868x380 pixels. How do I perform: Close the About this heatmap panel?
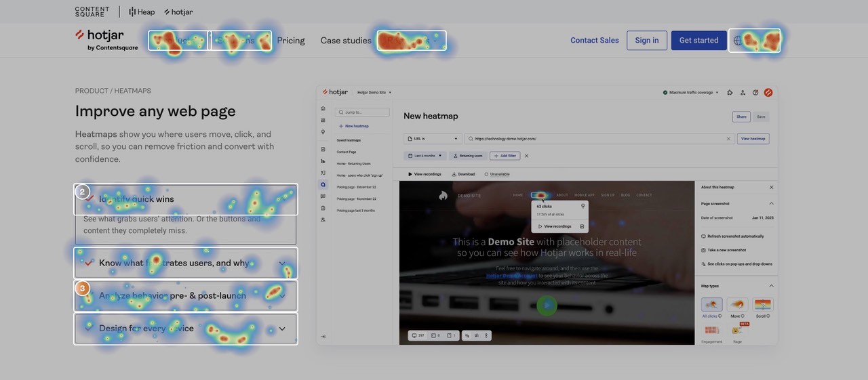coord(771,187)
